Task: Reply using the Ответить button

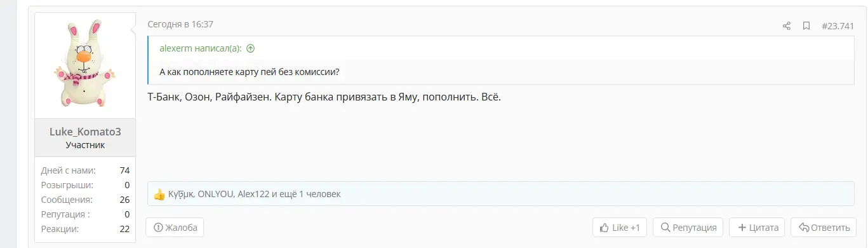Action: [824, 228]
